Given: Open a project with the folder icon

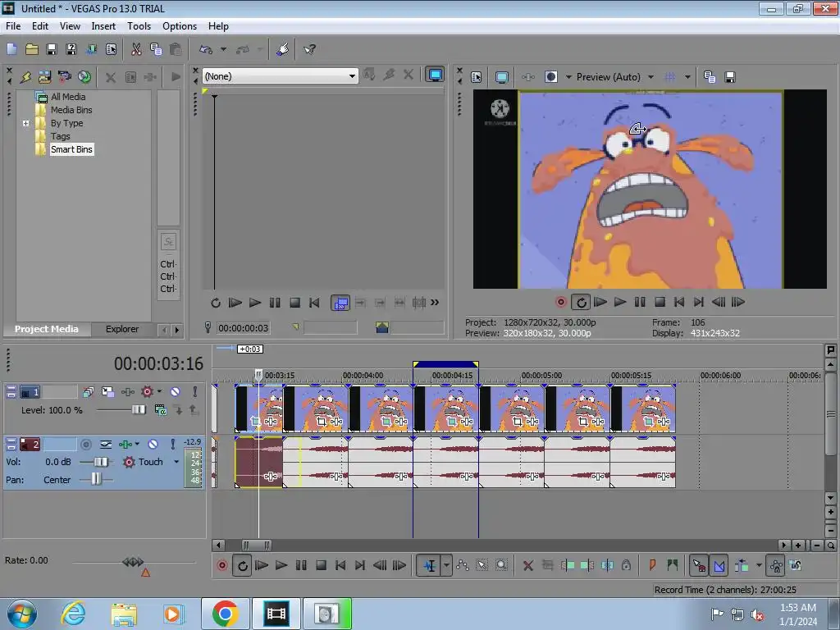Looking at the screenshot, I should click(32, 49).
